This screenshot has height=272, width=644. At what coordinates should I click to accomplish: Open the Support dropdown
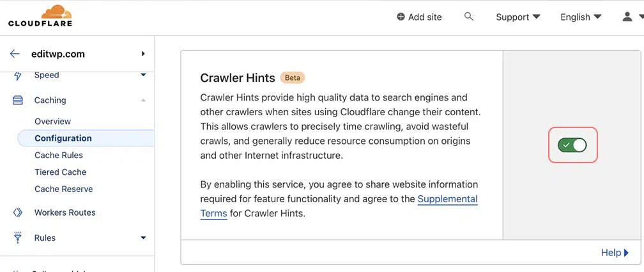pos(517,17)
